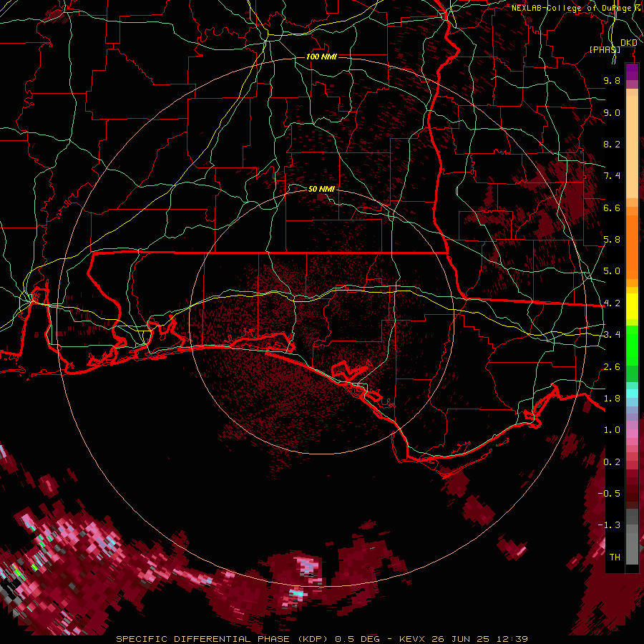Click the 1.8 value on the color scale
Image resolution: width=644 pixels, height=644 pixels.
coord(612,399)
